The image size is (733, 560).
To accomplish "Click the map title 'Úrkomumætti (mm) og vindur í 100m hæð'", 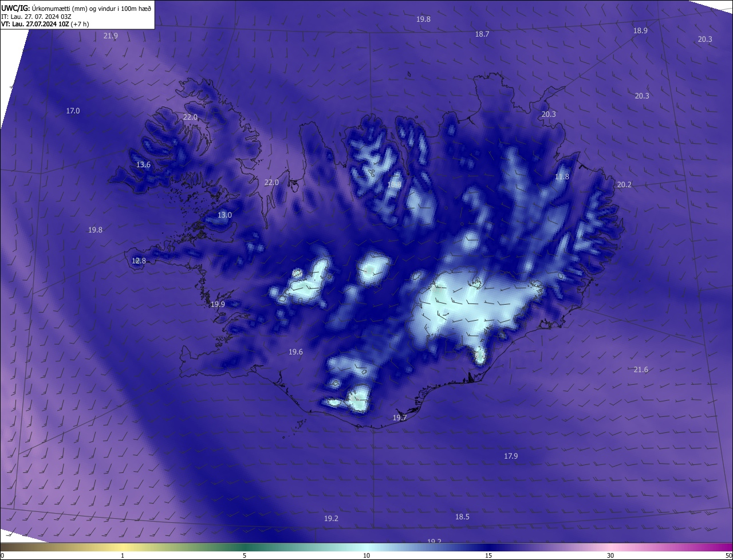I will point(92,9).
